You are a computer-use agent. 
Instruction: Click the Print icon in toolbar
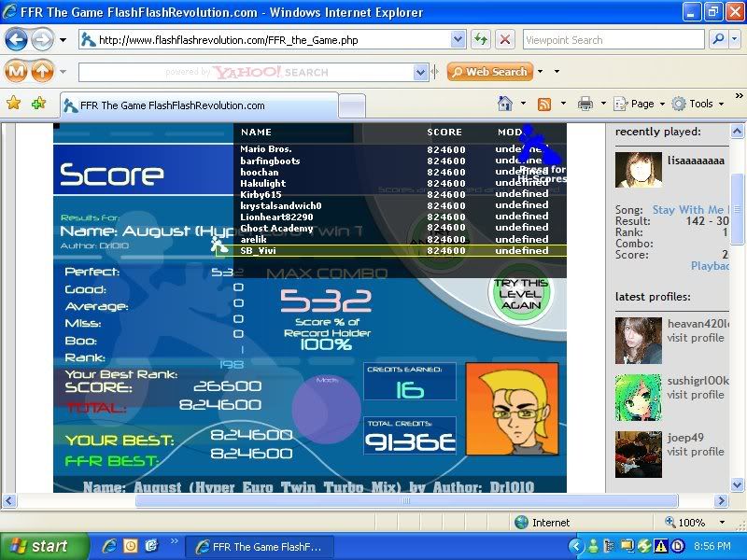[x=585, y=104]
